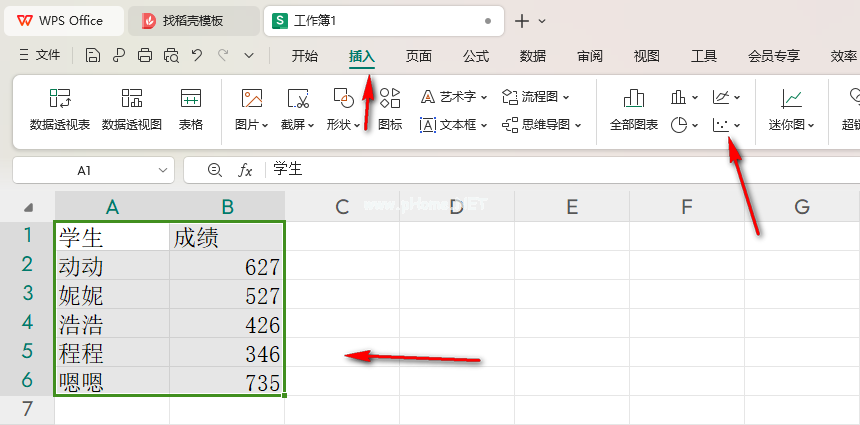
Task: Undo the last action
Action: [197, 55]
